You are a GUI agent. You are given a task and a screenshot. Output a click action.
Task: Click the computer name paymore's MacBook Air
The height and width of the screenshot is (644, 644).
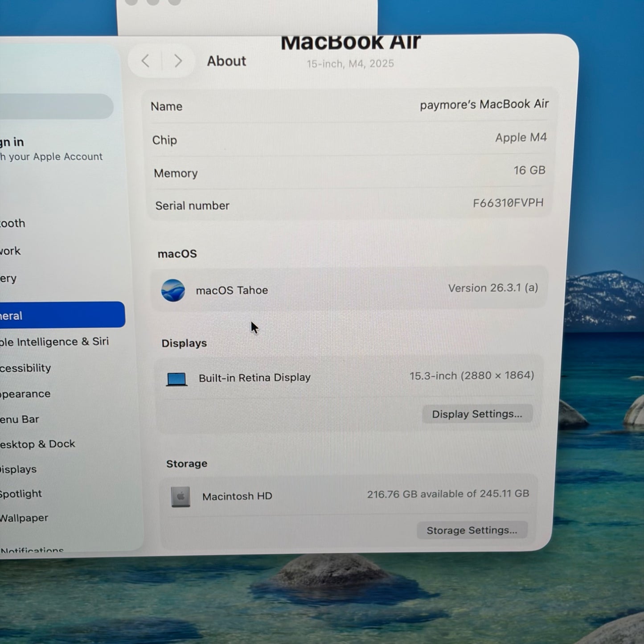pyautogui.click(x=484, y=104)
